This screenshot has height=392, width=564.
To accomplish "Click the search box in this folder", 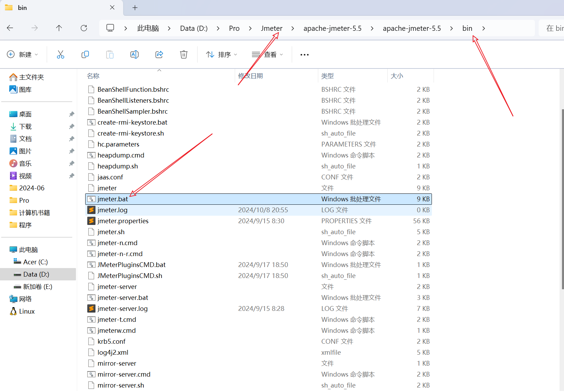I will [x=552, y=28].
